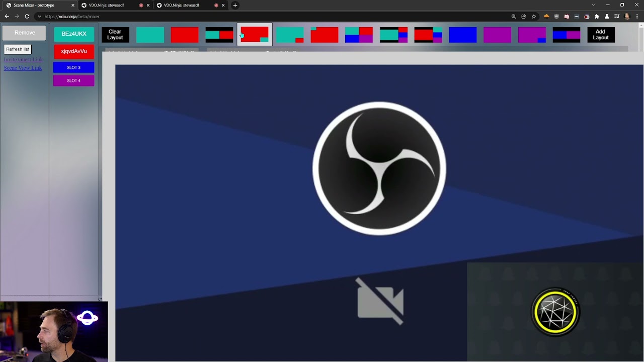Screen dimensions: 644x362
Task: Click the crossed-out camera icon in preview
Action: point(380,301)
